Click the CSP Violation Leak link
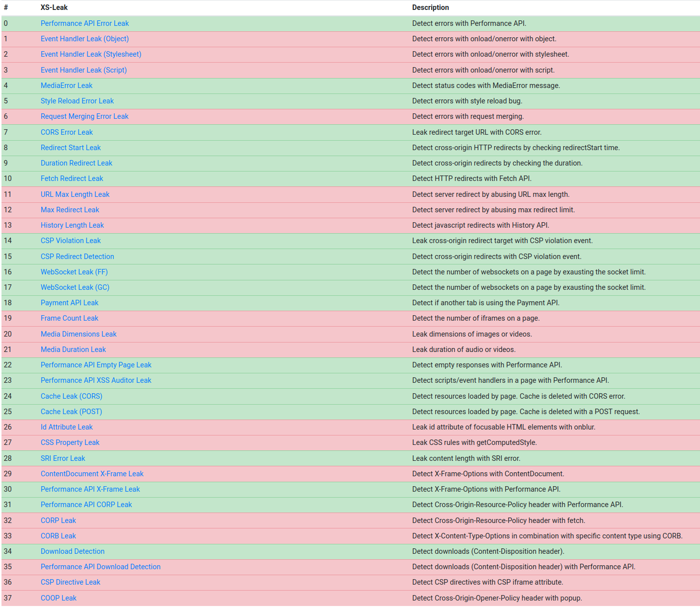The image size is (700, 607). point(71,241)
